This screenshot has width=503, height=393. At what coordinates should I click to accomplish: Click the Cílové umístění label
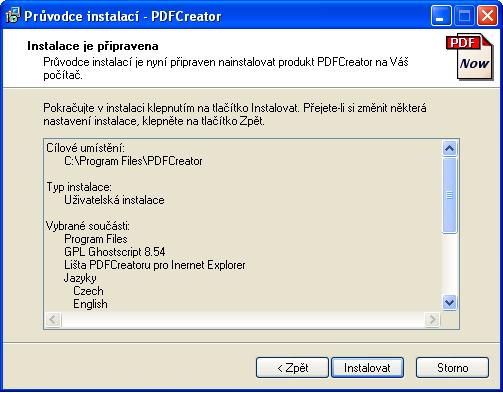85,148
